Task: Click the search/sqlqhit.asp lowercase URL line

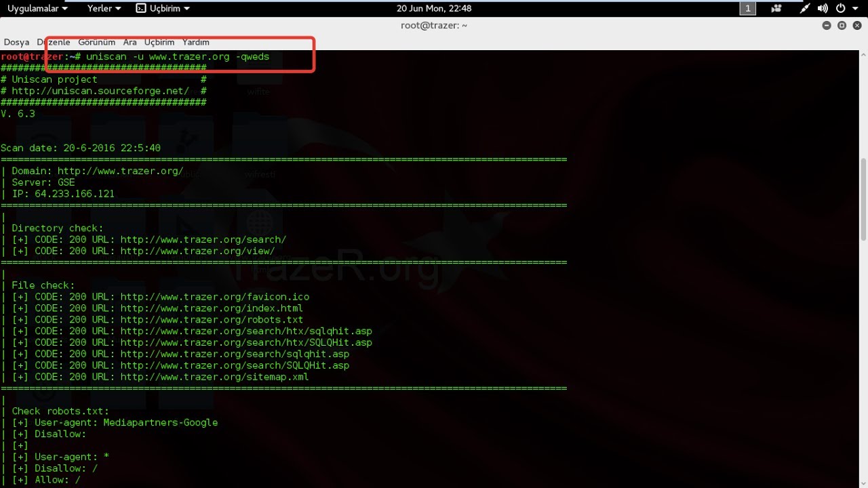Action: point(175,354)
